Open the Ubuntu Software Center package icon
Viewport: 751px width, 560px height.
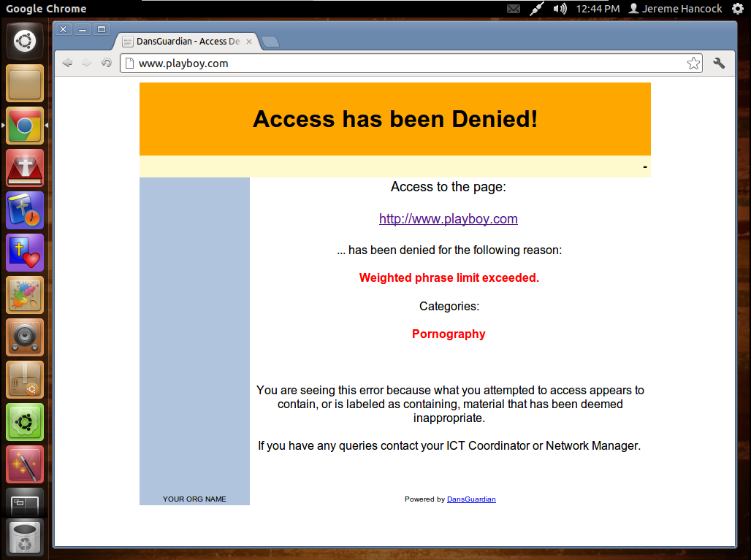point(24,380)
